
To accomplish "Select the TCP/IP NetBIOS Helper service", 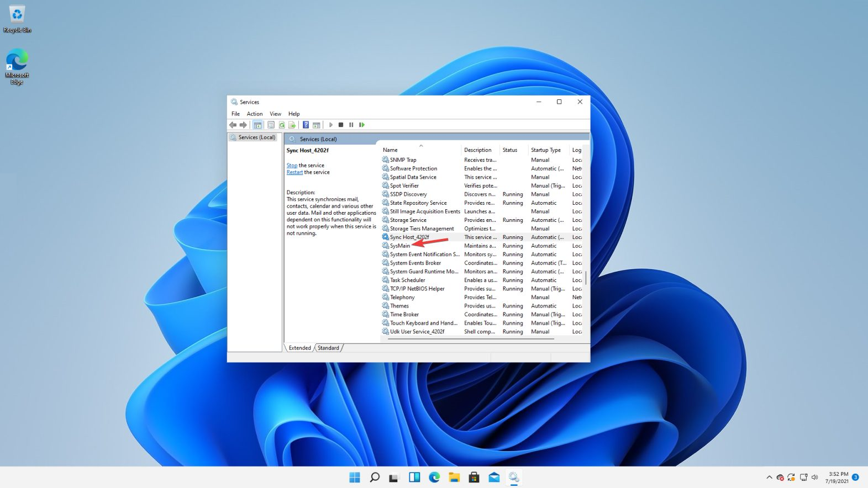I will click(x=481, y=289).
